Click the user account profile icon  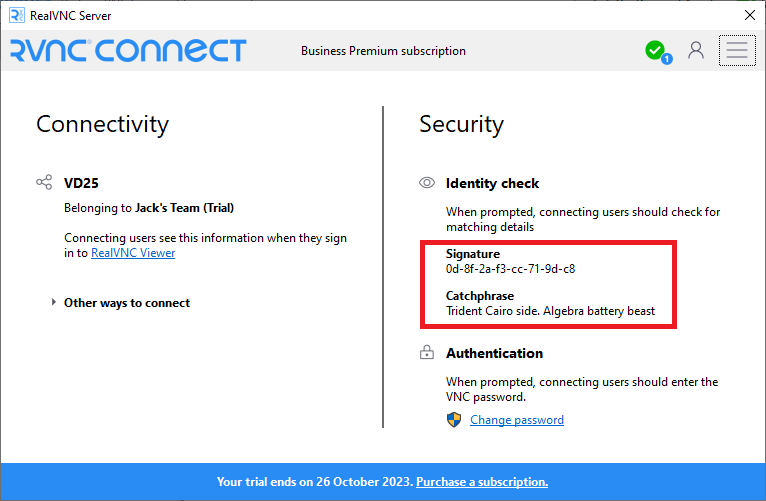click(696, 50)
